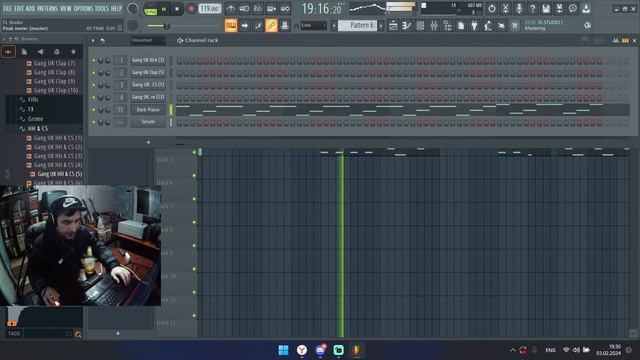Toggle the highlighted link/multilink controllers icon
This screenshot has width=640, height=360.
click(271, 26)
